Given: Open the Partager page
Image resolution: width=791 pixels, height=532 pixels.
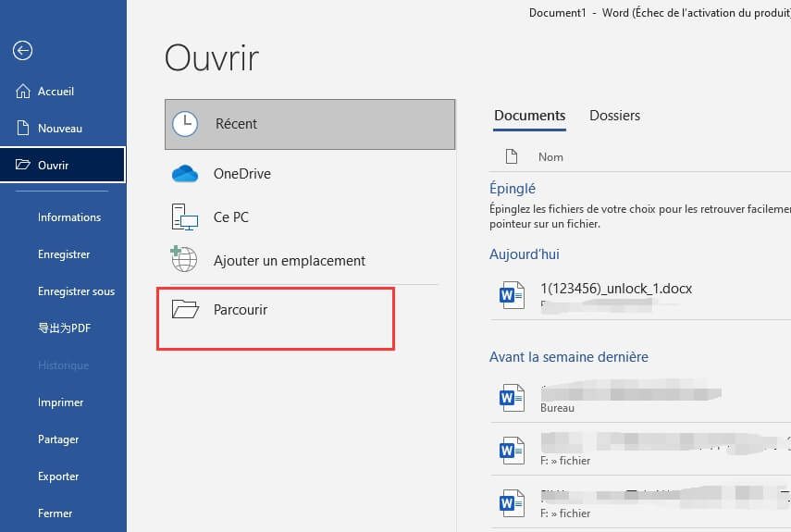Looking at the screenshot, I should (58, 439).
